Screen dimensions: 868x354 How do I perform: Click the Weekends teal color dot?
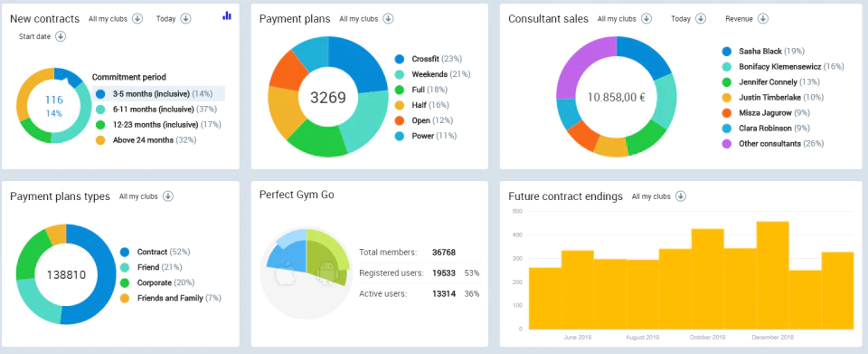(400, 74)
